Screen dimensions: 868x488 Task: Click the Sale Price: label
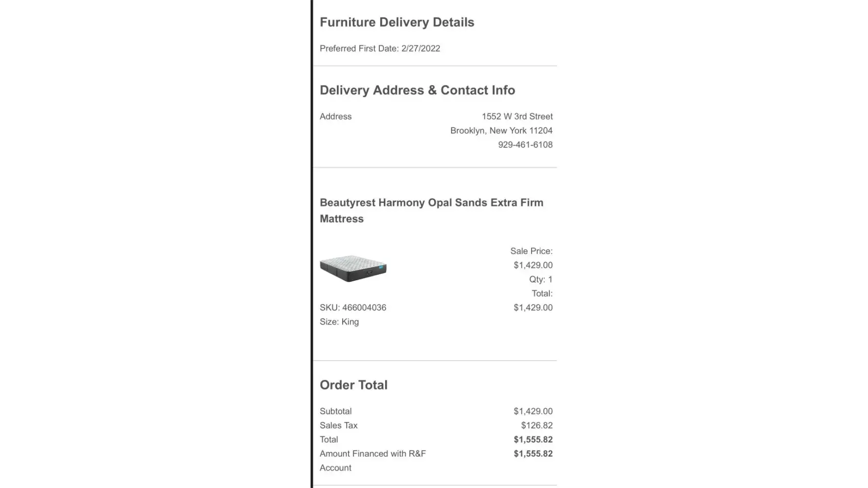tap(531, 251)
